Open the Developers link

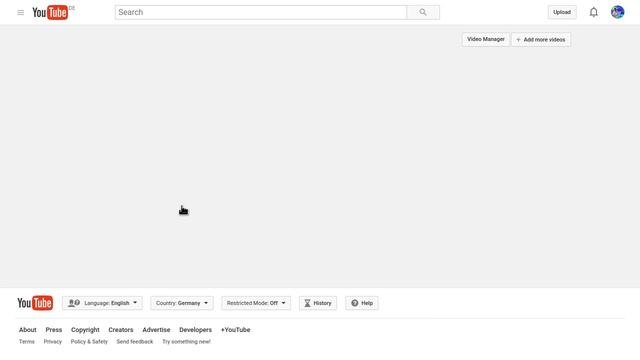(196, 330)
